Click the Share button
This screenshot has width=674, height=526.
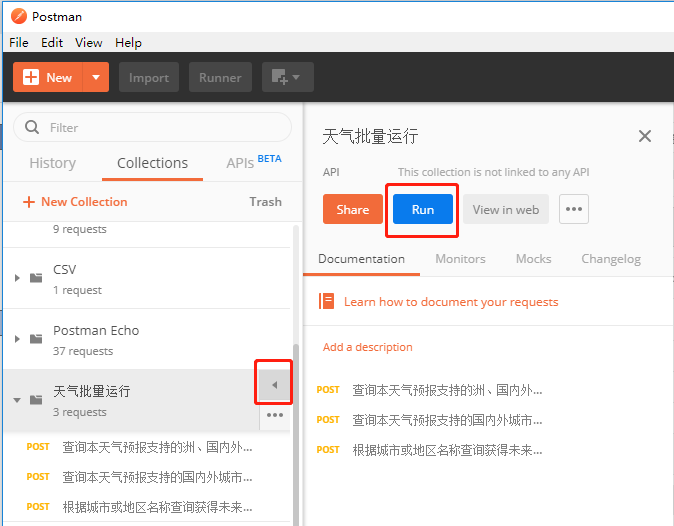(x=353, y=209)
